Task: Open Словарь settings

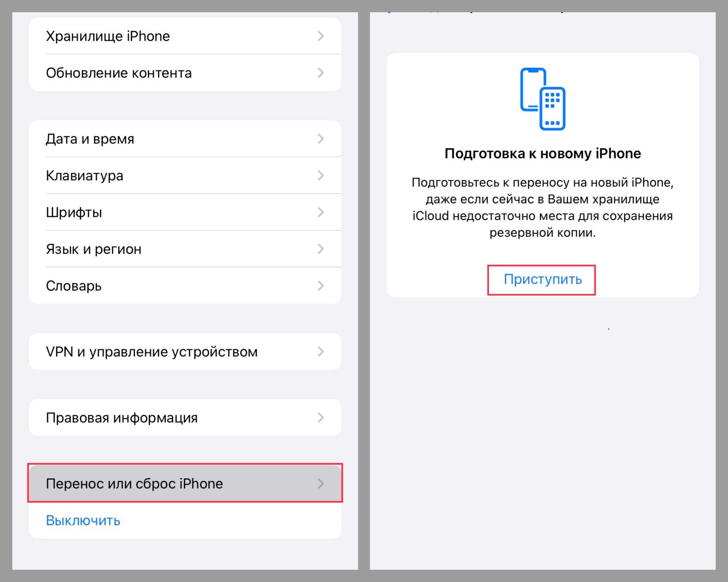Action: pyautogui.click(x=185, y=286)
